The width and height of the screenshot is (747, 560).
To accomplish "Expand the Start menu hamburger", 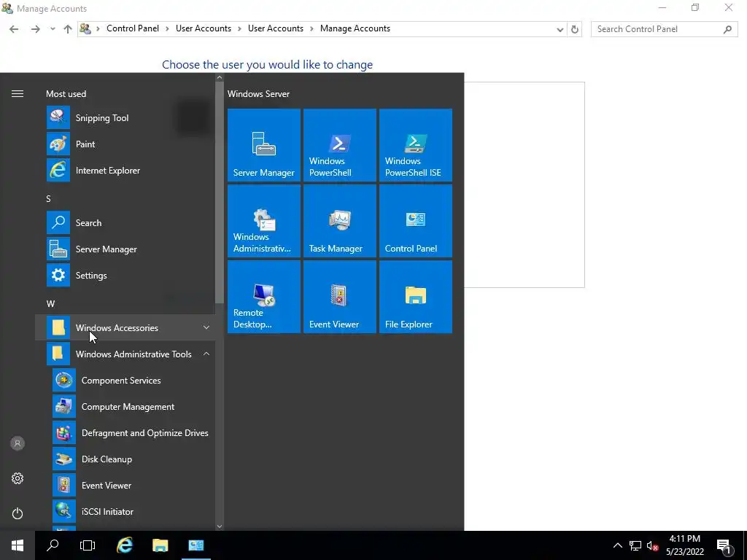I will (18, 94).
